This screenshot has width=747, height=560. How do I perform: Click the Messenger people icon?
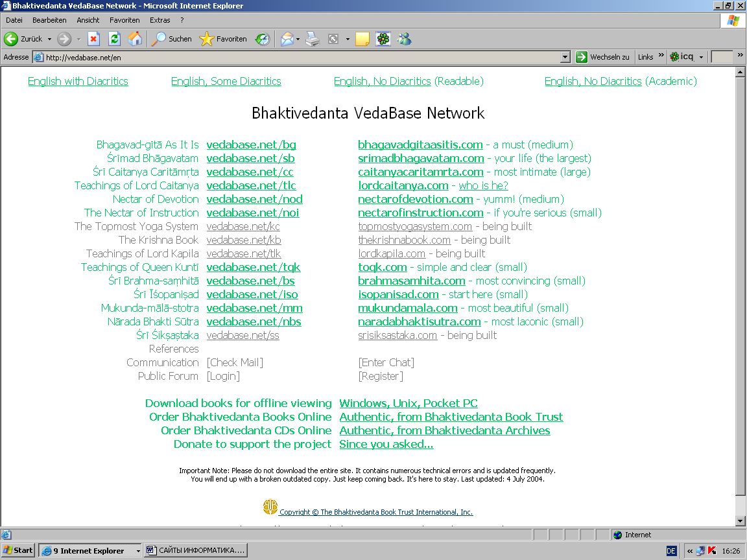coord(405,39)
